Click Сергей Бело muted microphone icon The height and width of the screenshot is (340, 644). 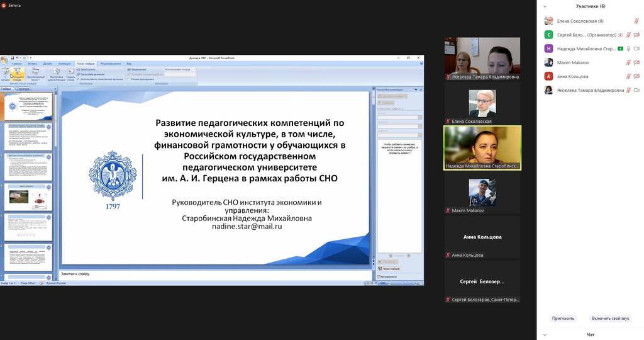pyautogui.click(x=628, y=35)
